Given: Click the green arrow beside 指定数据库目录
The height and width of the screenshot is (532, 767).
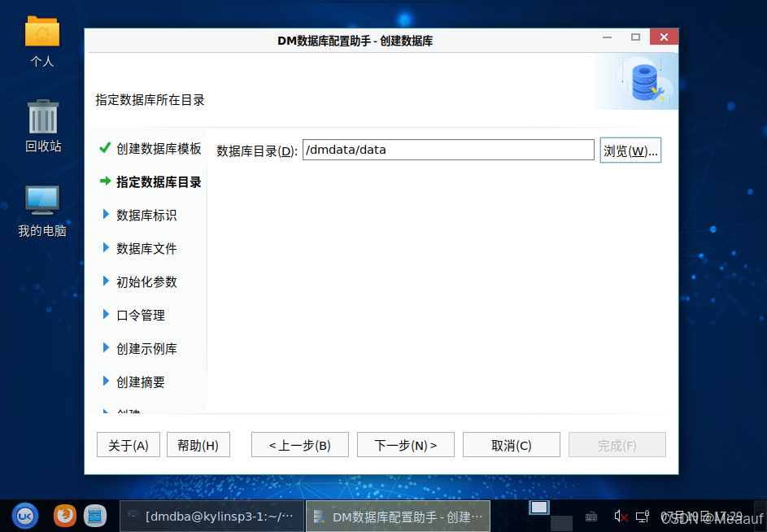Looking at the screenshot, I should (105, 181).
